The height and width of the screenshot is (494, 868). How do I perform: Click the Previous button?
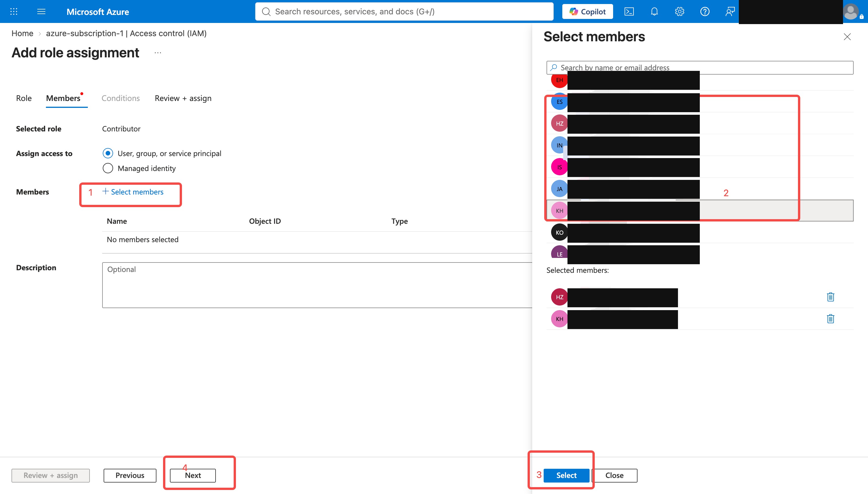tap(130, 475)
